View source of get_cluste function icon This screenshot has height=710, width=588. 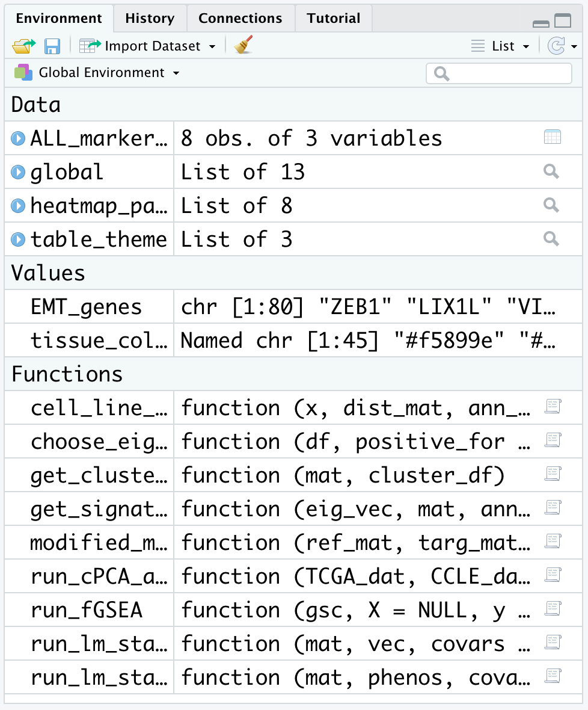(x=553, y=474)
